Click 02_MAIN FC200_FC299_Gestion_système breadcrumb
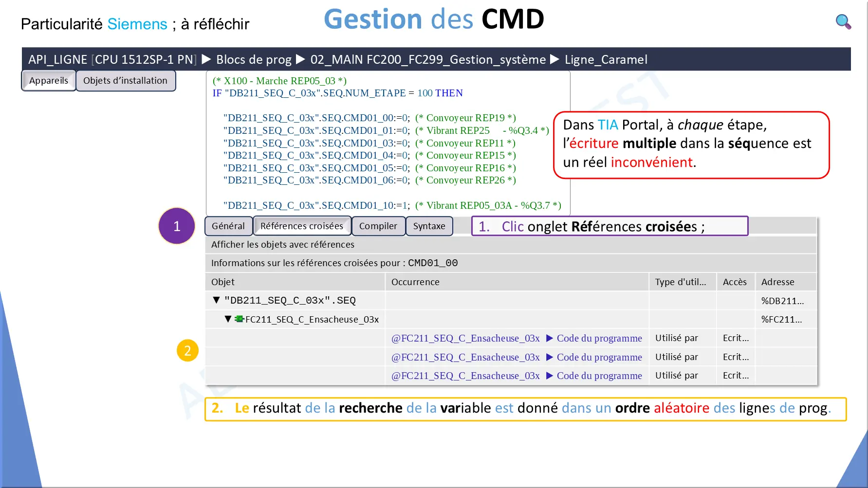868x488 pixels. (428, 59)
